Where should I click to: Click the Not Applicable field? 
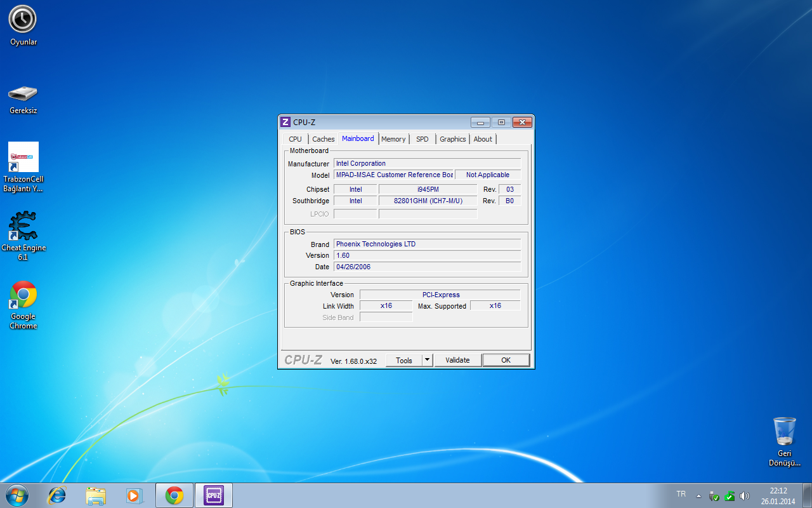[x=488, y=175]
